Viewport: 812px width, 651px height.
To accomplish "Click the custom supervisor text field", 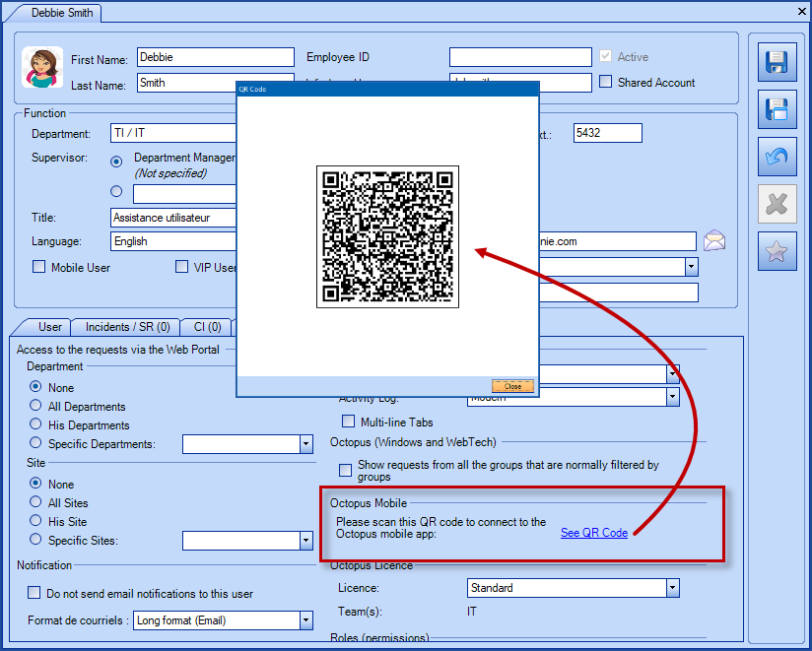I will (x=185, y=194).
